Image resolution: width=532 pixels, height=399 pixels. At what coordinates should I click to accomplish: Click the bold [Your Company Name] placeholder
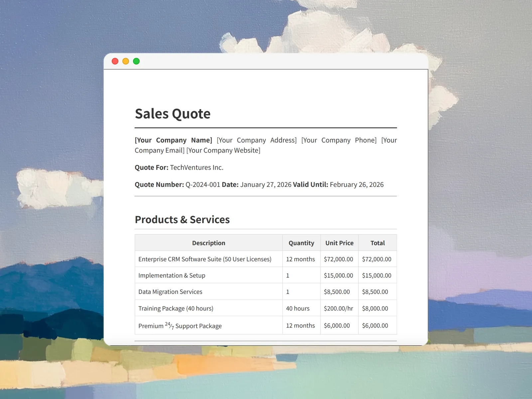173,140
